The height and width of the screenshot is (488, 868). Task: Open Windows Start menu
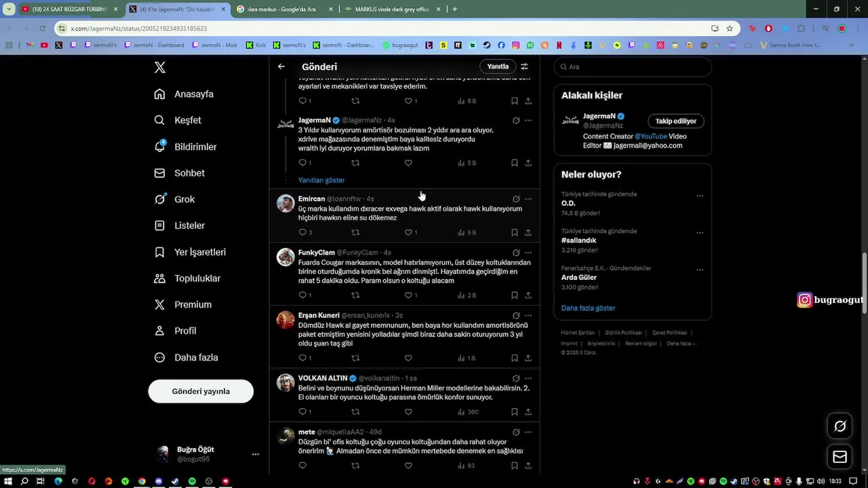click(x=8, y=481)
